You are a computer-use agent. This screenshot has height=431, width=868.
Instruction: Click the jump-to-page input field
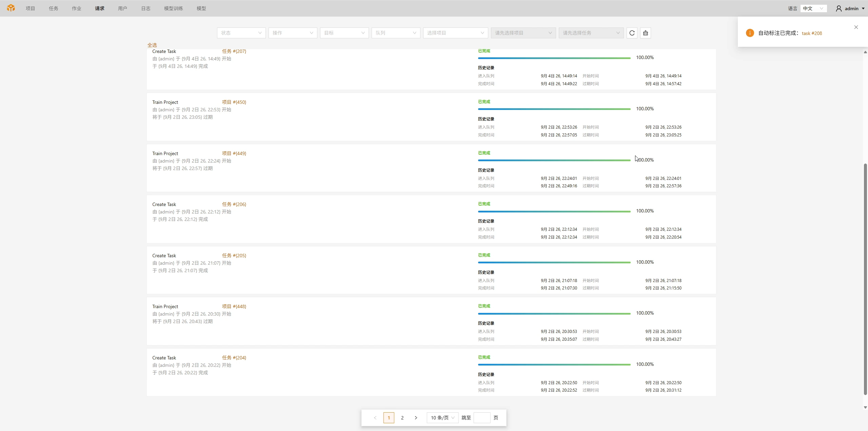pos(482,418)
